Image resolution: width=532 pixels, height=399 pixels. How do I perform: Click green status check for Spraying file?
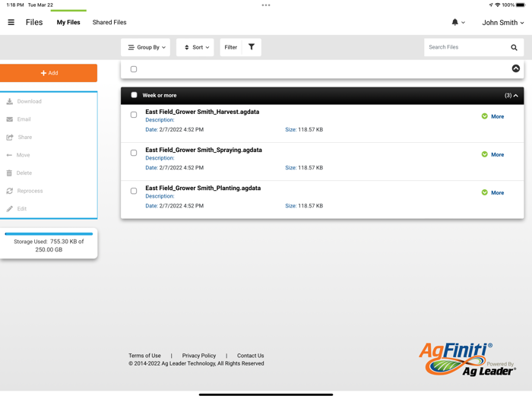coord(485,154)
